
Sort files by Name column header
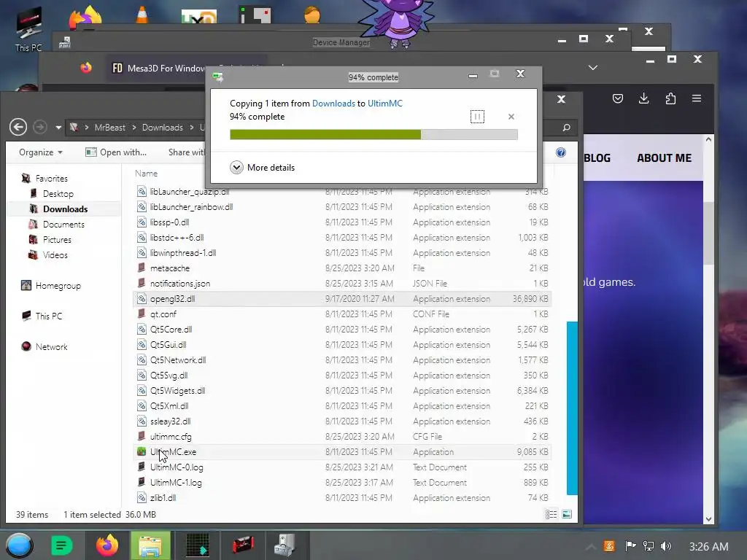(x=146, y=174)
